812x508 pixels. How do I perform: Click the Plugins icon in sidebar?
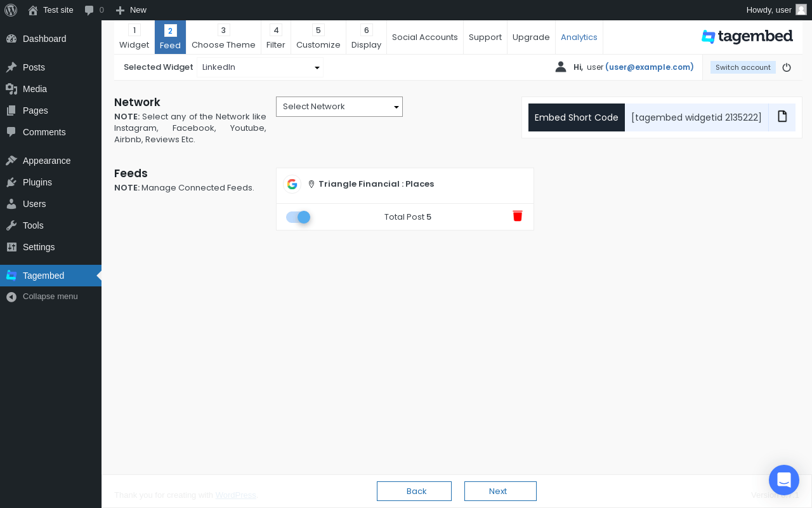click(x=11, y=182)
